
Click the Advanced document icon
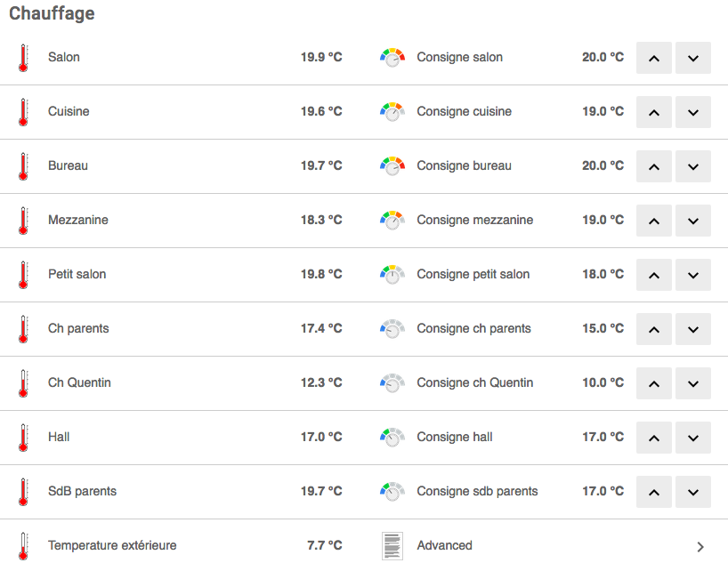click(392, 546)
